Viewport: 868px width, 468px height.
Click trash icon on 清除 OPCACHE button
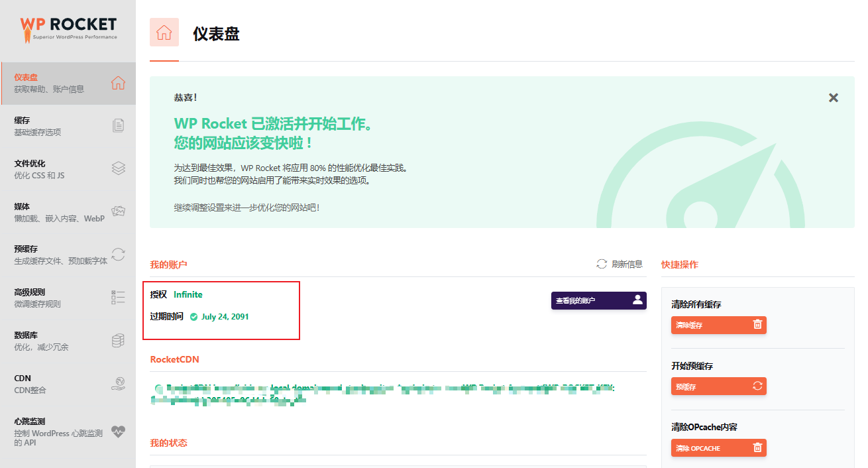[757, 447]
